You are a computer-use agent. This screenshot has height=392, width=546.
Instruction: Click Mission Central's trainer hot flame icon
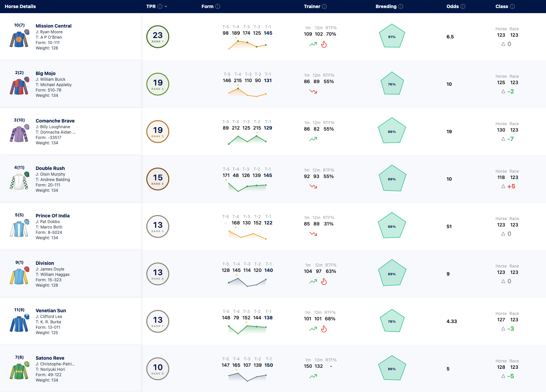pos(324,44)
